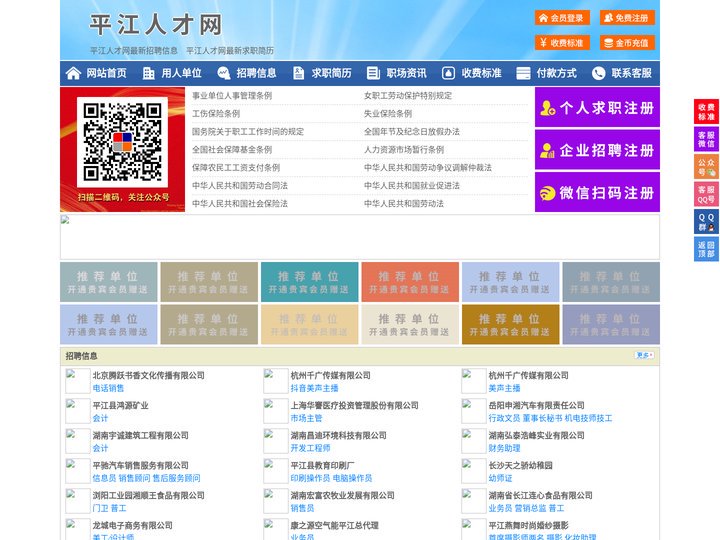Click the person icon on 个人求职注册
Image resolution: width=720 pixels, height=540 pixels.
pos(547,108)
